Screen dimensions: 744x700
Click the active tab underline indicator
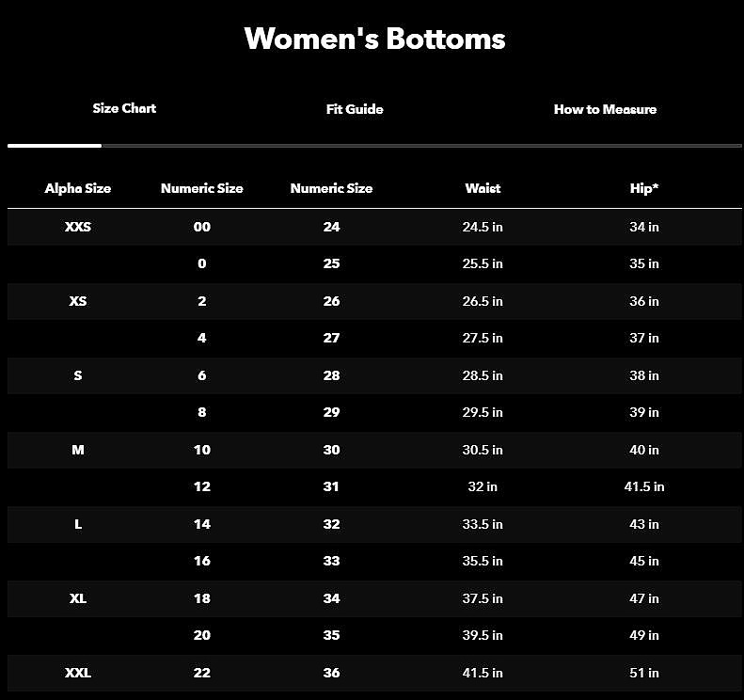pyautogui.click(x=55, y=146)
